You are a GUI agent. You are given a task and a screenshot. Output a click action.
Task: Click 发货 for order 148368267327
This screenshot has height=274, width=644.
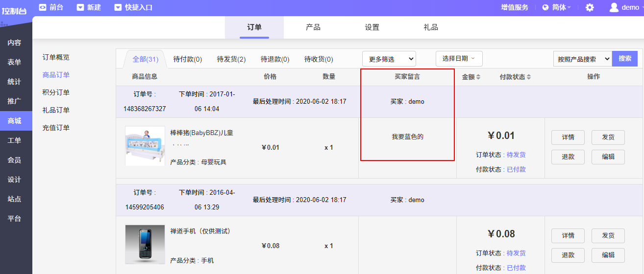[x=608, y=137]
